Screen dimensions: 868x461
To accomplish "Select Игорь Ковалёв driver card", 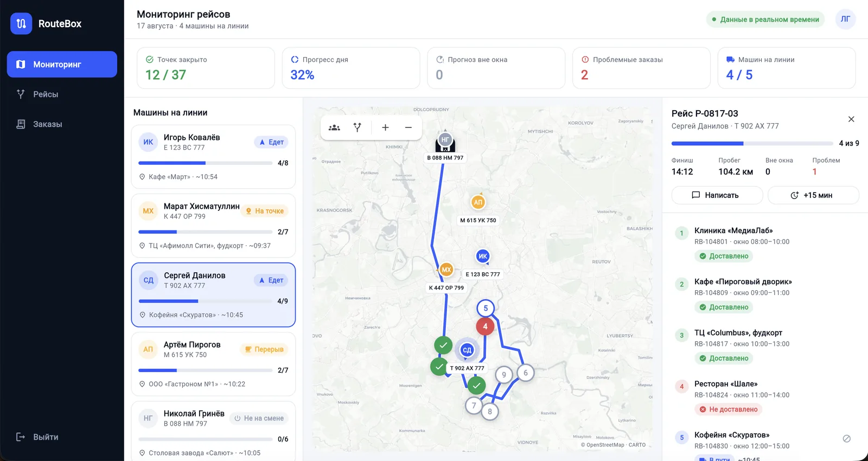I will pyautogui.click(x=213, y=157).
